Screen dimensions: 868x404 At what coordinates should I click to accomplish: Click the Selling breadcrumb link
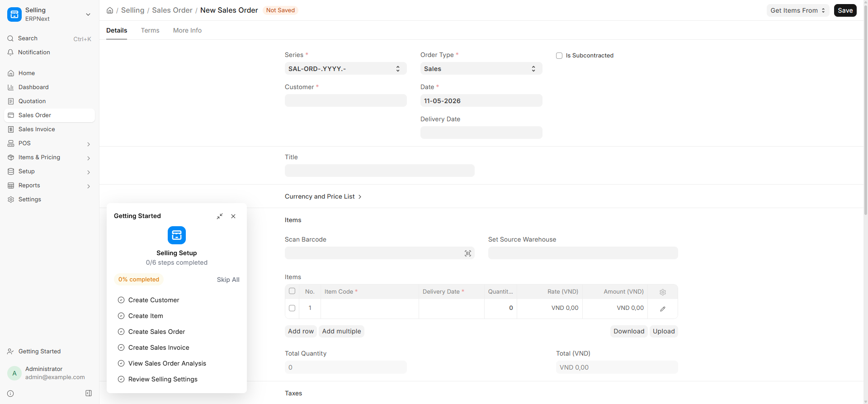click(132, 10)
